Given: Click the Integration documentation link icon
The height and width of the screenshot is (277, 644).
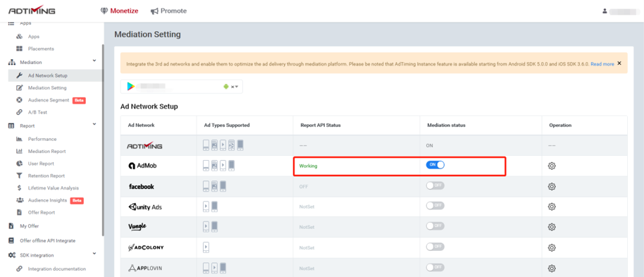Looking at the screenshot, I should [19, 269].
